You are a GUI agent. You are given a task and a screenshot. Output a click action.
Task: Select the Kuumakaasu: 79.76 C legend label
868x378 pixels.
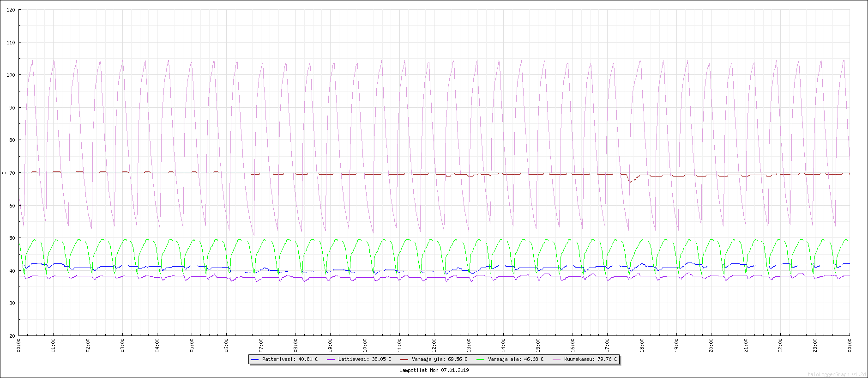click(x=591, y=359)
